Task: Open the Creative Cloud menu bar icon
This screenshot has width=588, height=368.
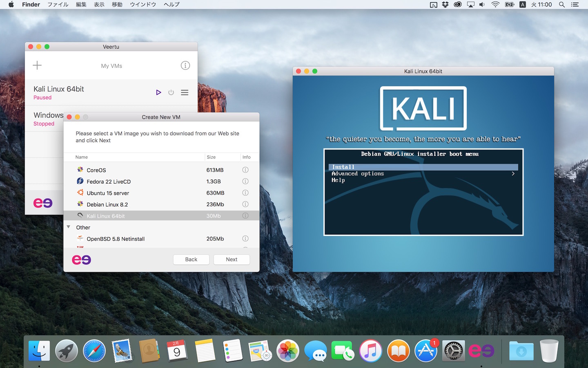Action: (x=458, y=4)
